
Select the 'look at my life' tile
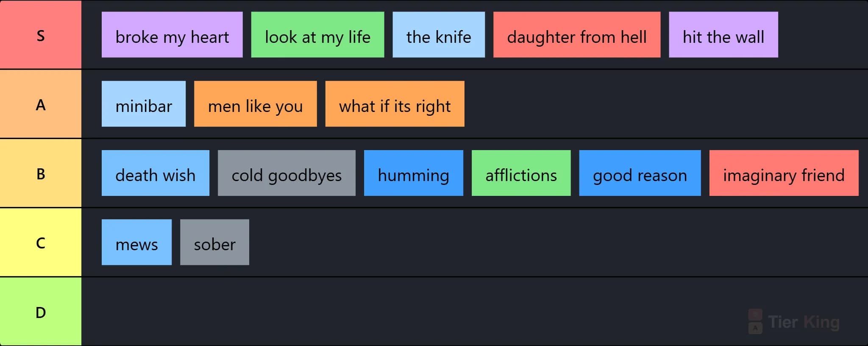[317, 35]
